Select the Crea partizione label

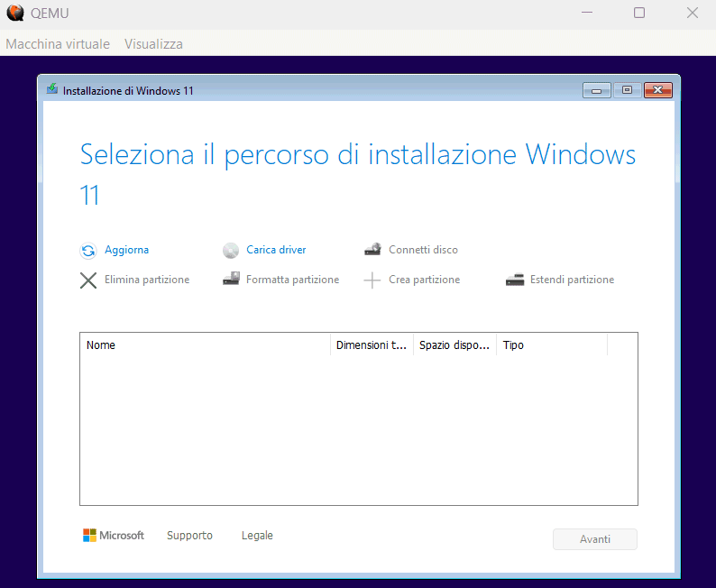coord(424,280)
